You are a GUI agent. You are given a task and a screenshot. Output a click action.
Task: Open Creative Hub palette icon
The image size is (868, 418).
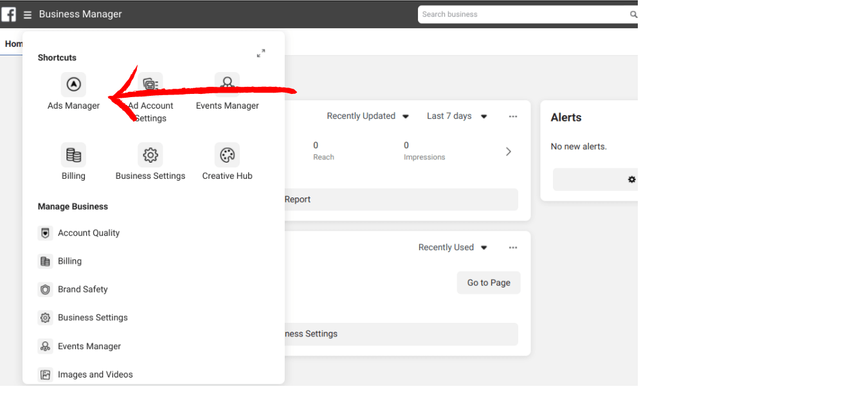[227, 154]
